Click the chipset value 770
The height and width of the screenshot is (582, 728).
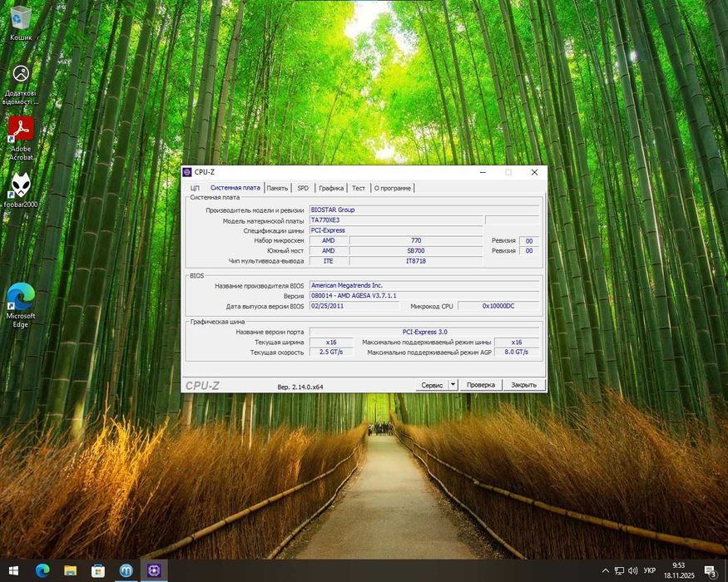pyautogui.click(x=416, y=240)
